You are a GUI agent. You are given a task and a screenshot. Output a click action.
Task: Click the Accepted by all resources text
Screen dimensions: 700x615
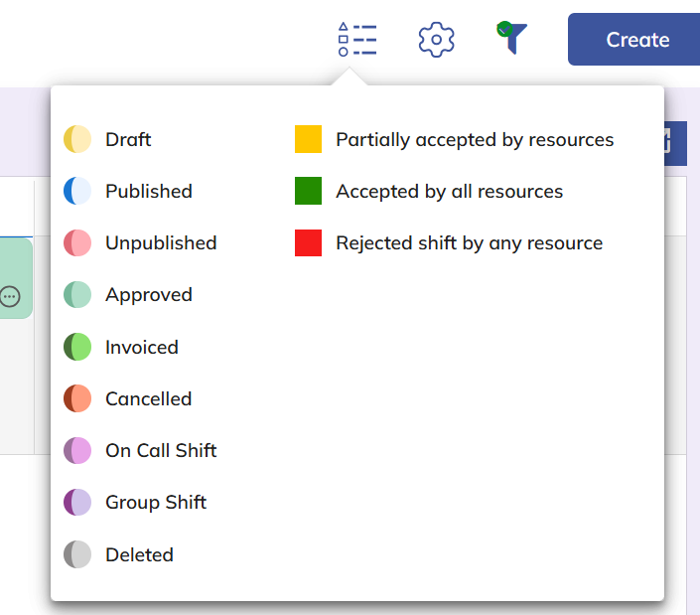click(x=449, y=191)
